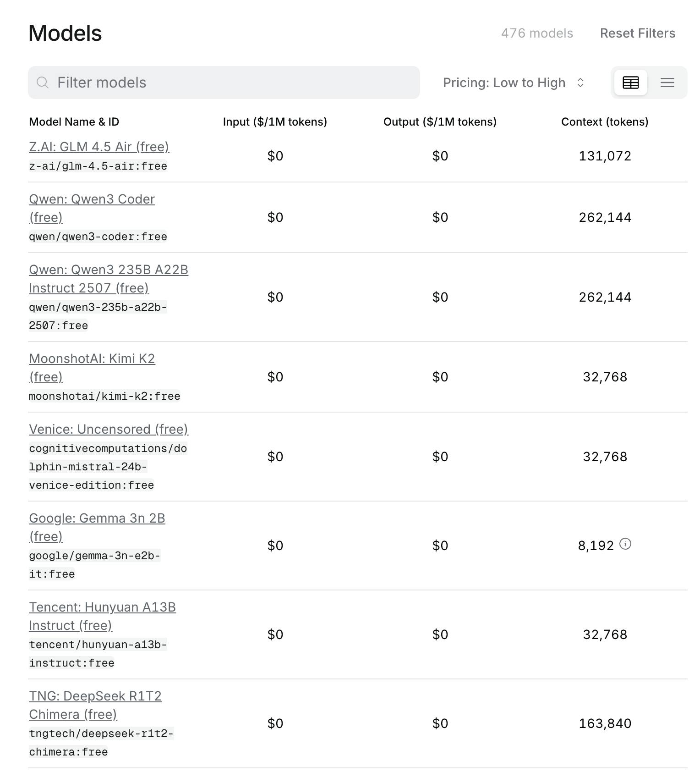Click the search magnifier icon

click(x=43, y=83)
